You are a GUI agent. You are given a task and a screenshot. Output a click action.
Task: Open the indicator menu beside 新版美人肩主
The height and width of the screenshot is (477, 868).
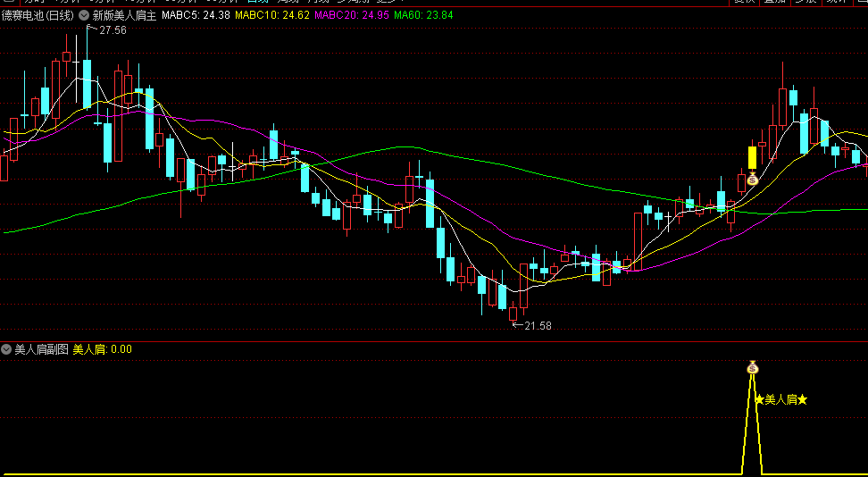tap(84, 15)
